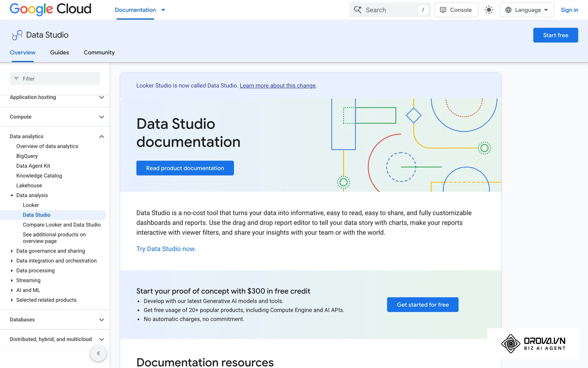The width and height of the screenshot is (588, 368).
Task: Open See additional products on overview page
Action: tap(54, 238)
